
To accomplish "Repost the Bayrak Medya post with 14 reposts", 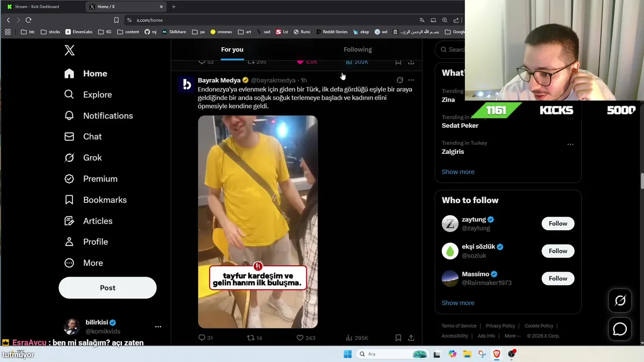I will (x=255, y=338).
